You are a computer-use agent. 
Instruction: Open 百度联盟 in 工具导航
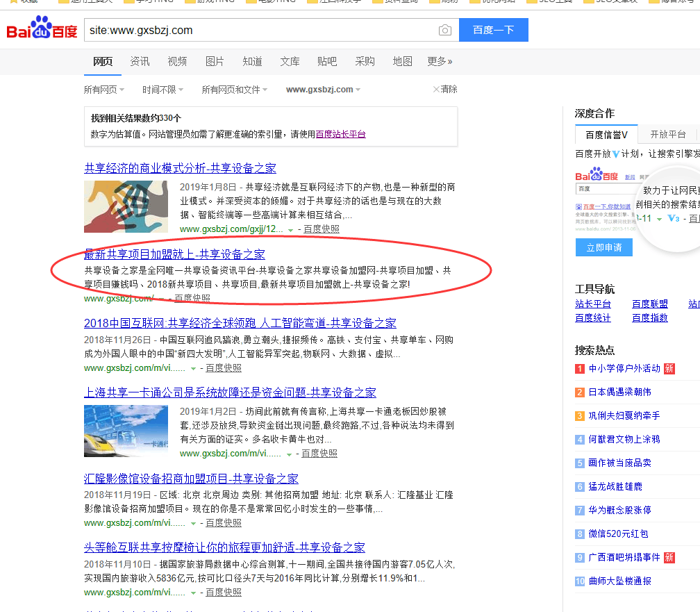pyautogui.click(x=650, y=304)
